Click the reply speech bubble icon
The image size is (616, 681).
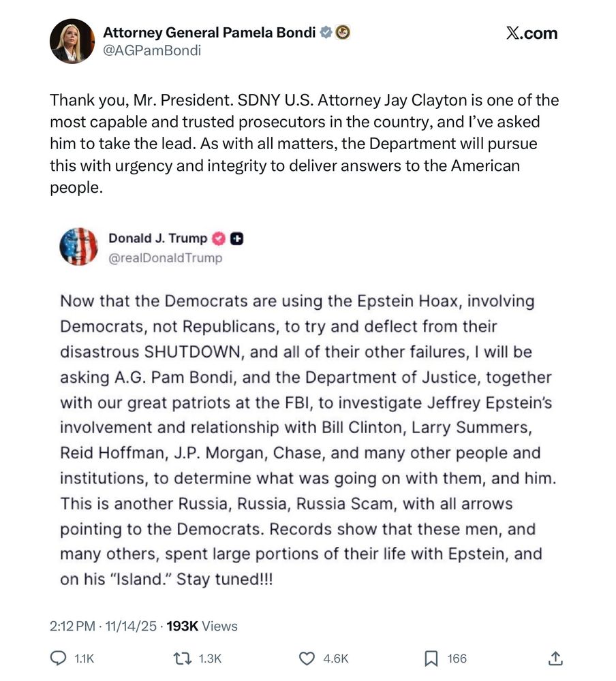pyautogui.click(x=59, y=658)
